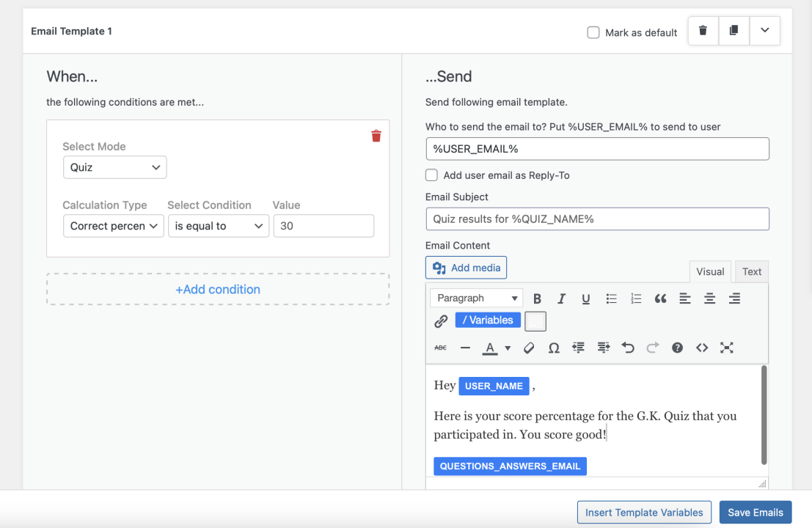Screen dimensions: 812x528
Task: Switch to fullscreen editing with the expand icon
Action: [x=726, y=348]
